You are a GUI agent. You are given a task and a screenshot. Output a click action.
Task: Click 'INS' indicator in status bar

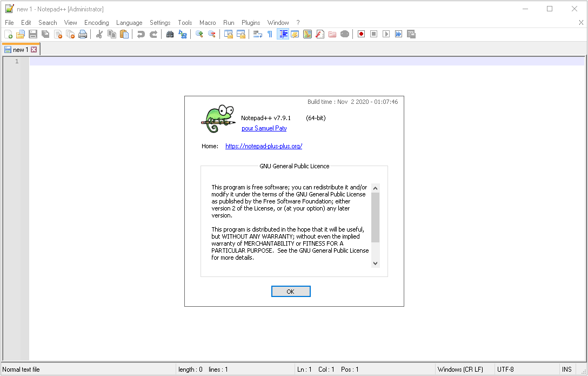(566, 370)
